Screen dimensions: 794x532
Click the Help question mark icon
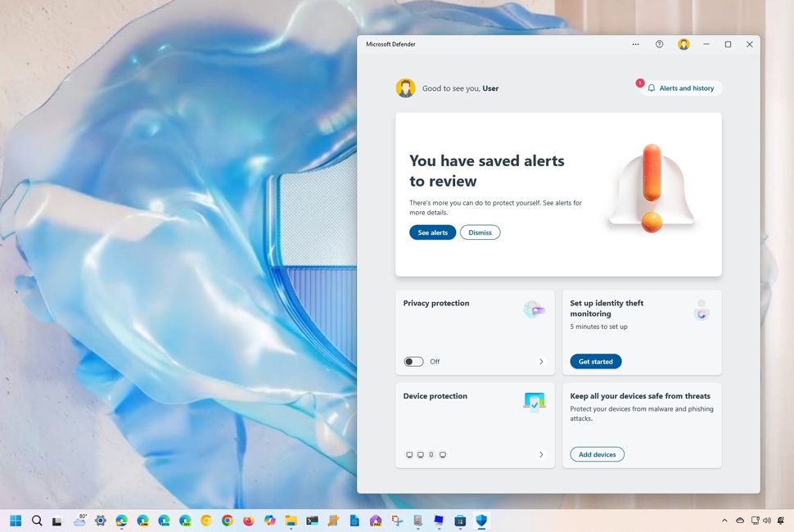(x=659, y=44)
